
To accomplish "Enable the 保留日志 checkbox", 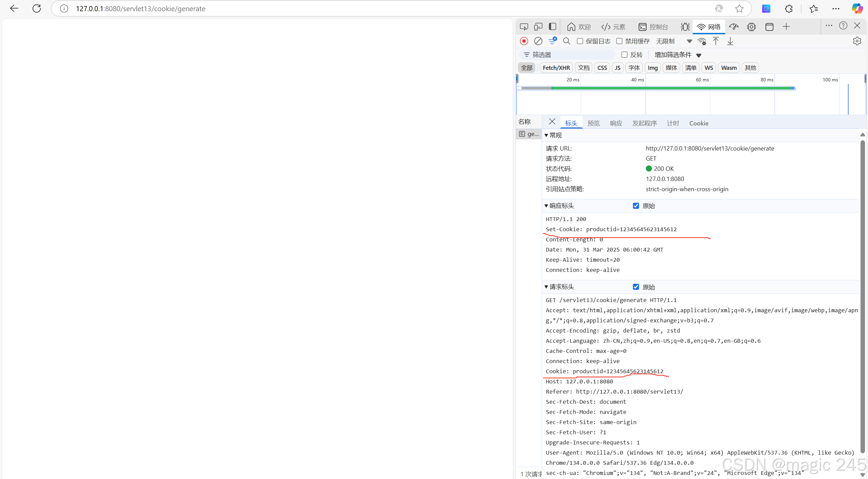I will point(580,41).
